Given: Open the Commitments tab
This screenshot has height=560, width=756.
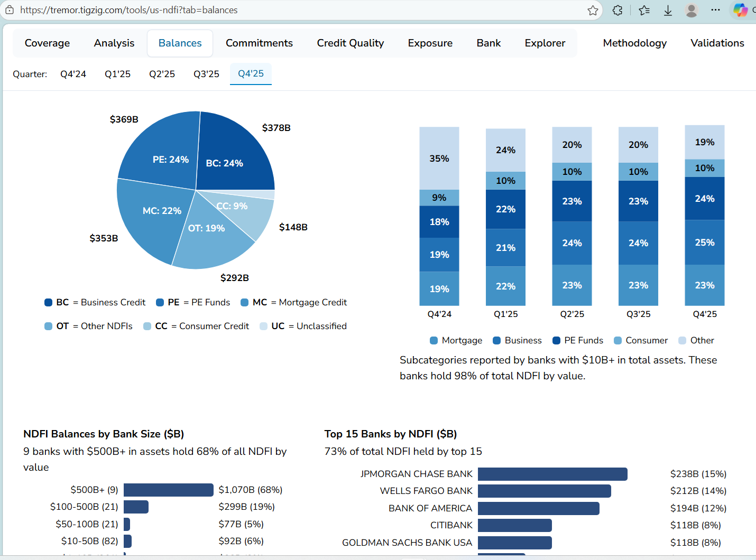Looking at the screenshot, I should click(259, 43).
